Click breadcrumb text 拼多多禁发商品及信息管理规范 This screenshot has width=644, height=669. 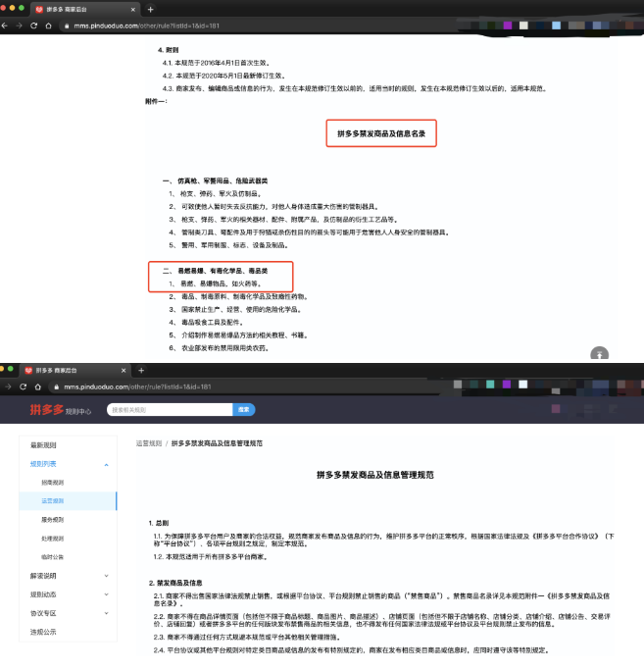217,443
